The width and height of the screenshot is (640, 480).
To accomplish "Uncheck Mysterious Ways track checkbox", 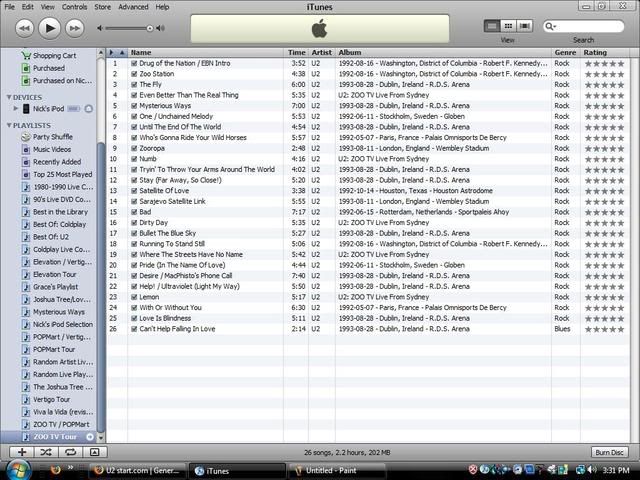I will coord(134,106).
